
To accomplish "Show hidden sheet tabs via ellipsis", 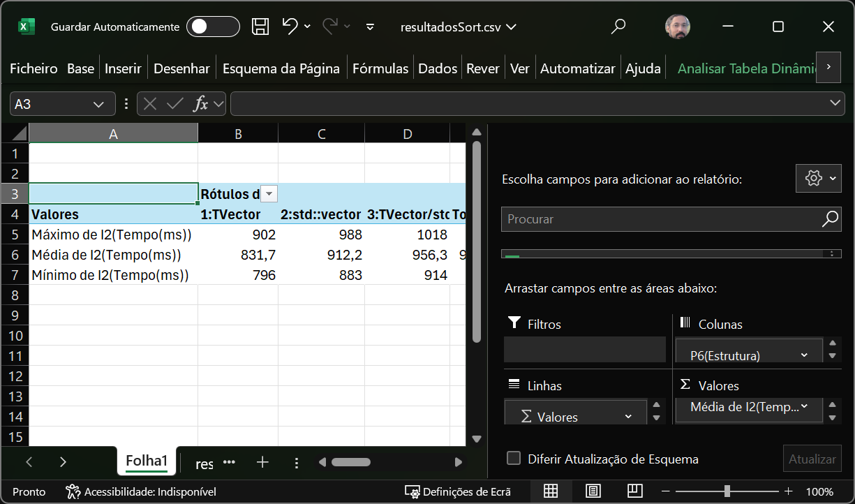I will [229, 462].
